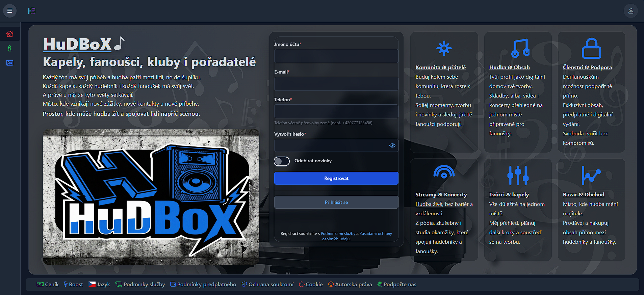Viewport: 644px width, 295px height.
Task: Open Ceník in the footer menu
Action: point(48,284)
